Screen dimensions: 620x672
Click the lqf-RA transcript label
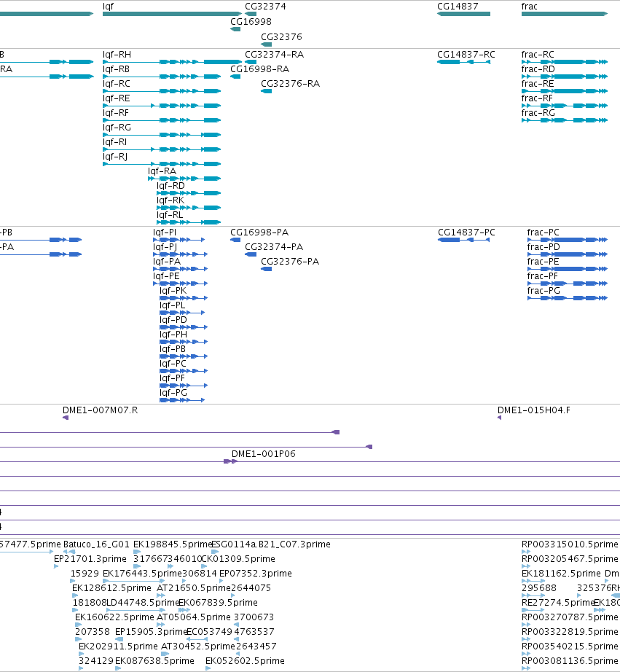tap(162, 171)
